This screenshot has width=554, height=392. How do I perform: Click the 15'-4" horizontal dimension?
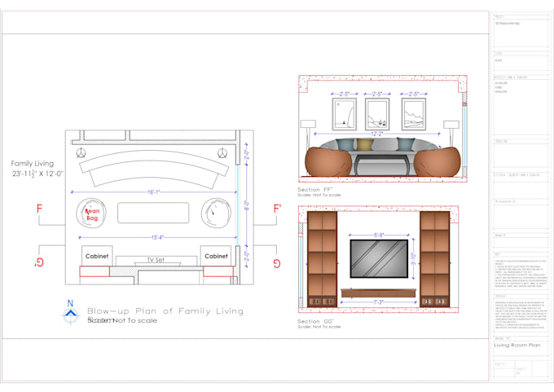point(157,237)
